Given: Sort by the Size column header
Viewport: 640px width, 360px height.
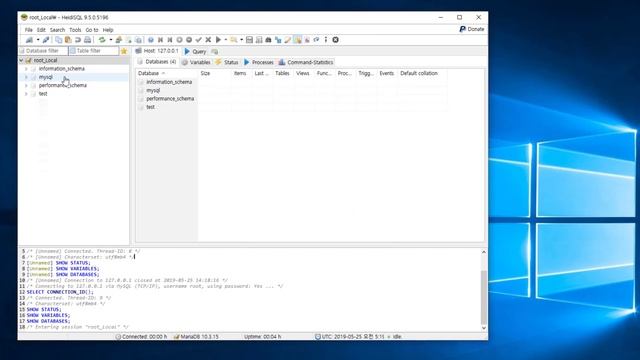Looking at the screenshot, I should point(215,73).
